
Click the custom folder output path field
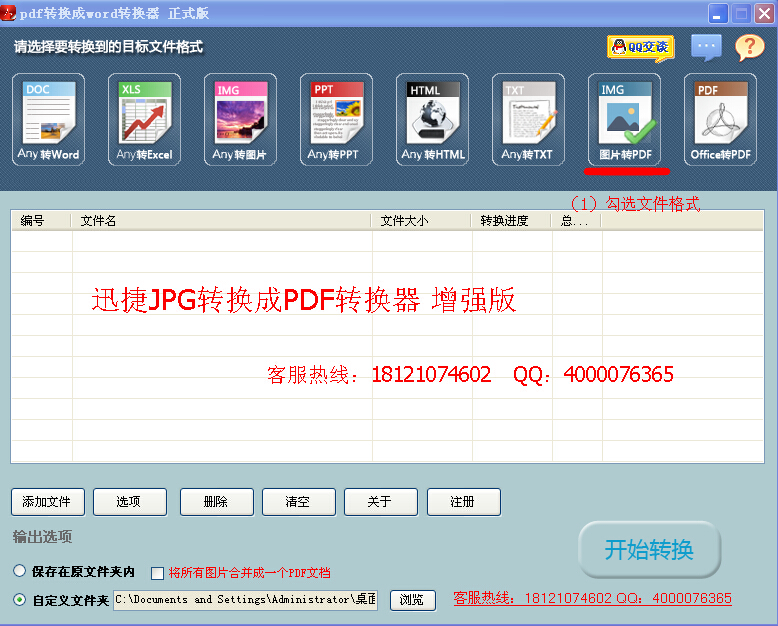[245, 600]
